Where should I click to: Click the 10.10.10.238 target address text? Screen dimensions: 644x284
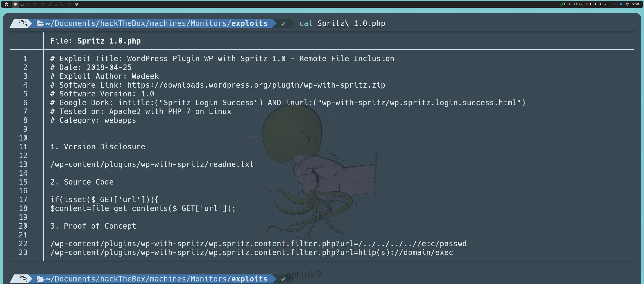coord(600,4)
